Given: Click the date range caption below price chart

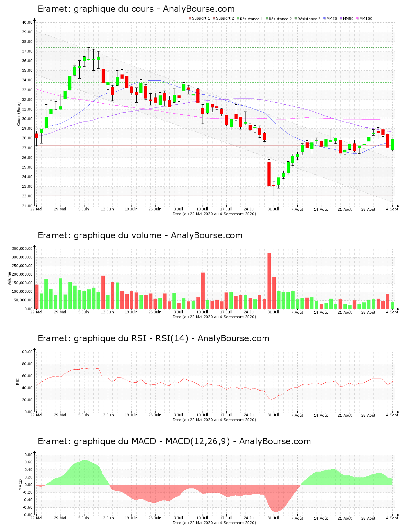Looking at the screenshot, I should tap(214, 214).
